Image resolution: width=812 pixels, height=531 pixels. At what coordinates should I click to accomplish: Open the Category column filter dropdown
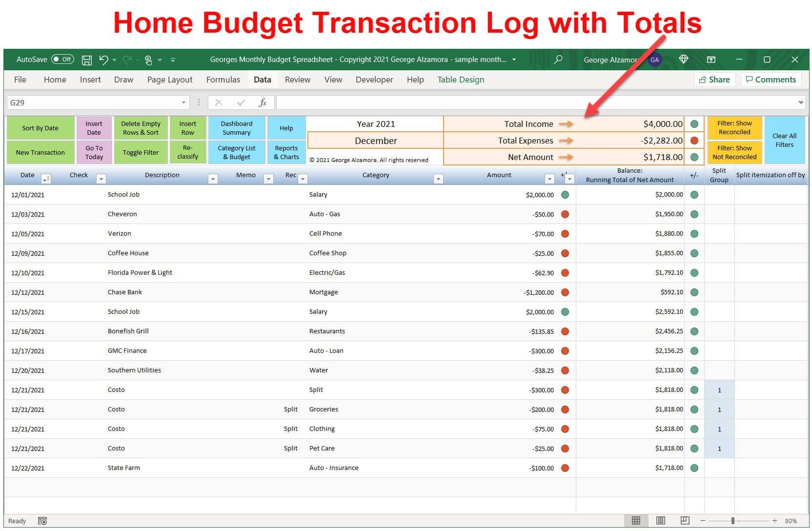coord(438,178)
